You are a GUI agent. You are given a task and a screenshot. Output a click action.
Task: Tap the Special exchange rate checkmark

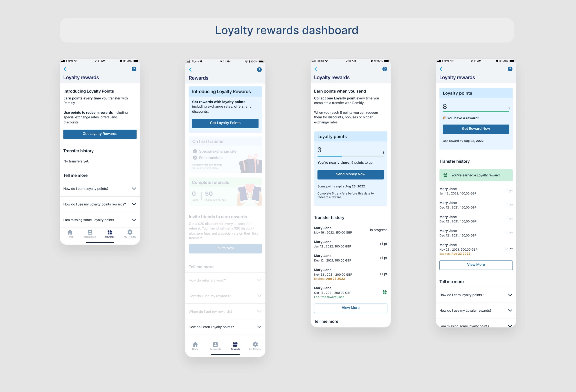tap(195, 151)
